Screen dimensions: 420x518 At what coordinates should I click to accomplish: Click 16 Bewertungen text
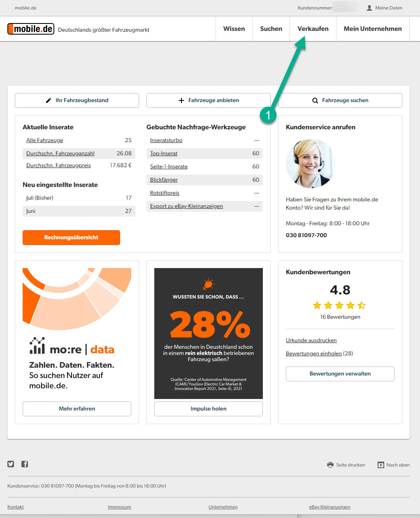coord(340,317)
